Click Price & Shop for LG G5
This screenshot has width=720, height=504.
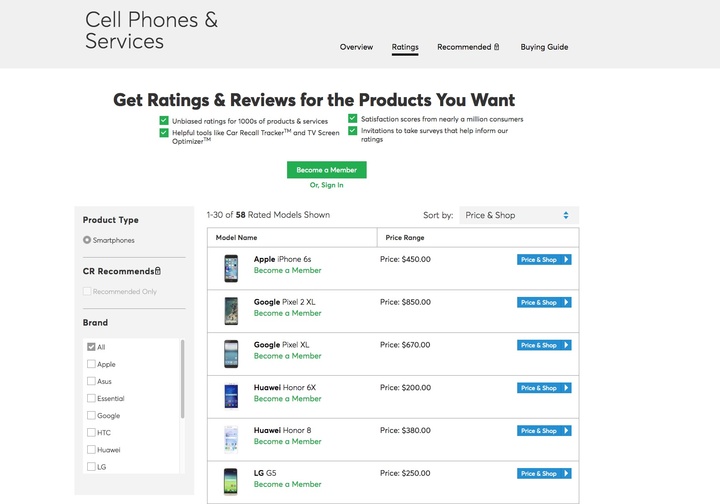544,473
